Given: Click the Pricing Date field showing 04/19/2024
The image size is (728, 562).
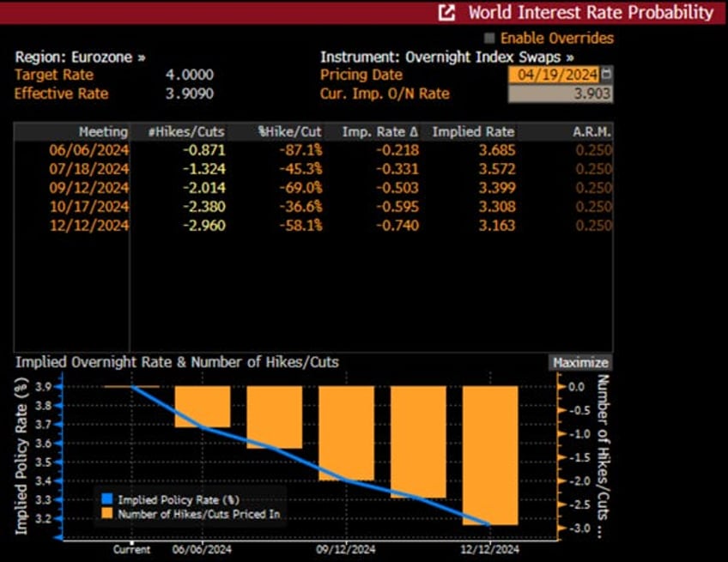Looking at the screenshot, I should pos(555,75).
